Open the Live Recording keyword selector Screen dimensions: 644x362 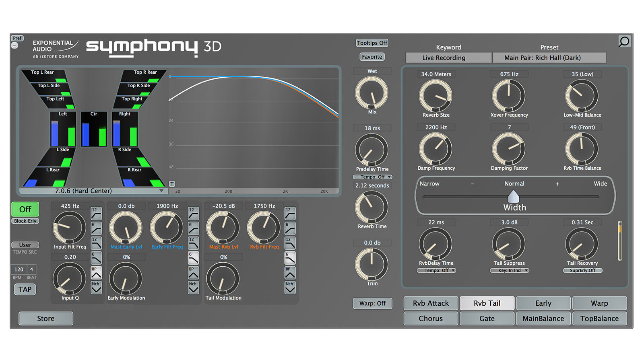coord(448,58)
